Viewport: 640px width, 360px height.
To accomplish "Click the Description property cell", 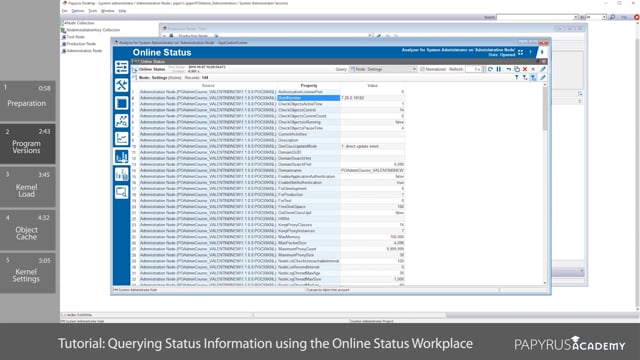I will pyautogui.click(x=309, y=140).
